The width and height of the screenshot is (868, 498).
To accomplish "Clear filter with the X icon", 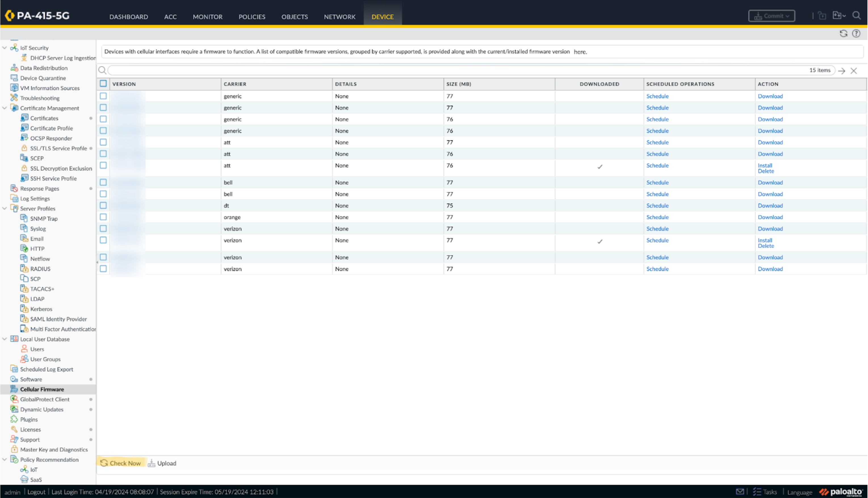I will pyautogui.click(x=853, y=71).
